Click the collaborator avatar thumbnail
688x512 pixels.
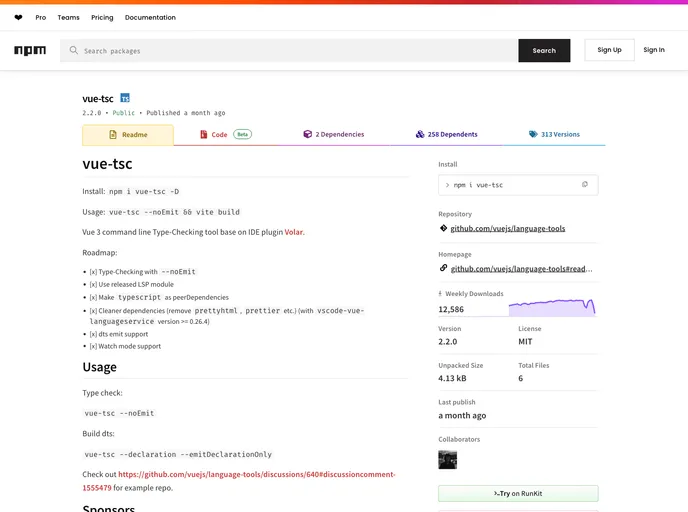[448, 460]
